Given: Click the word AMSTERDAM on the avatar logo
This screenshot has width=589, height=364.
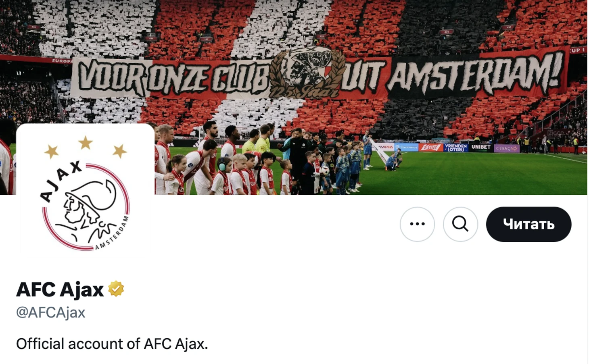Looking at the screenshot, I should pyautogui.click(x=112, y=234).
